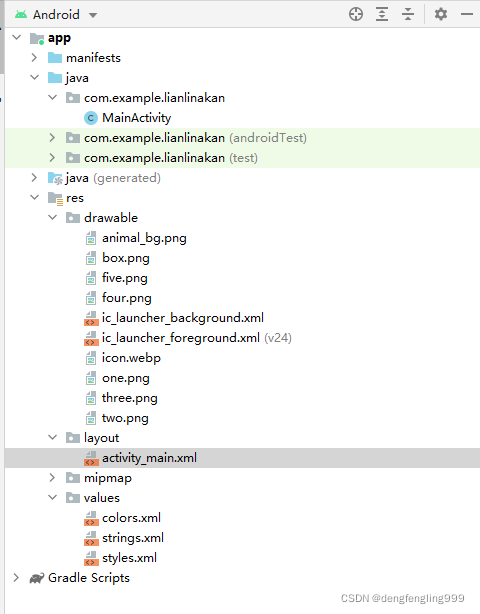Select the colors.xml file name

(x=132, y=518)
